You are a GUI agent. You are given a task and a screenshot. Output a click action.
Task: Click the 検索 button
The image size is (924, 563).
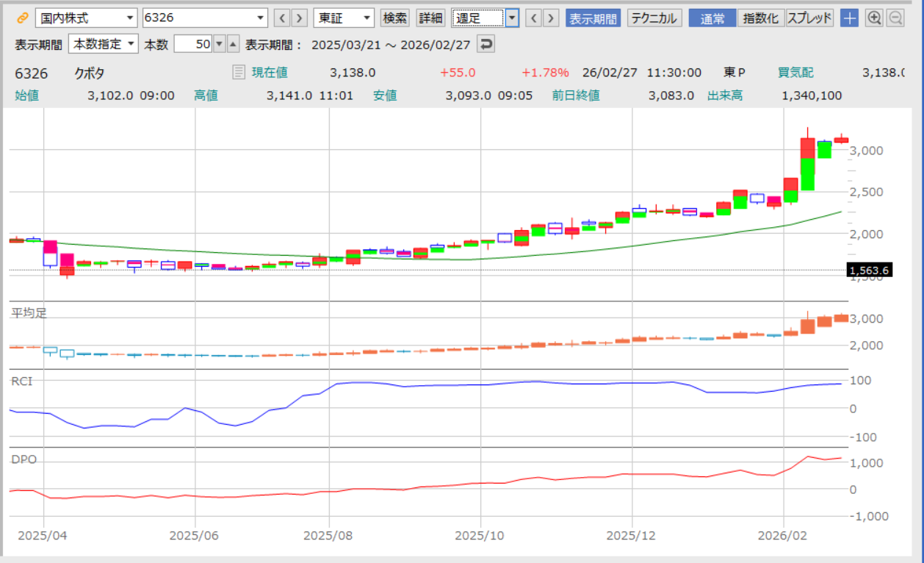[x=395, y=18]
